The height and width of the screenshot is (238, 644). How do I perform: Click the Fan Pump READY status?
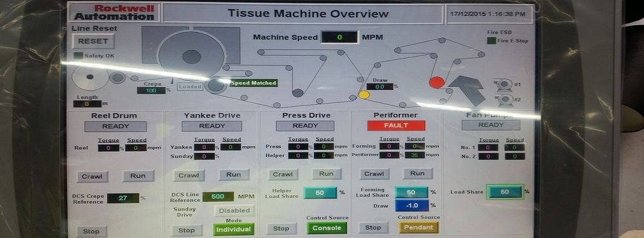tap(491, 125)
